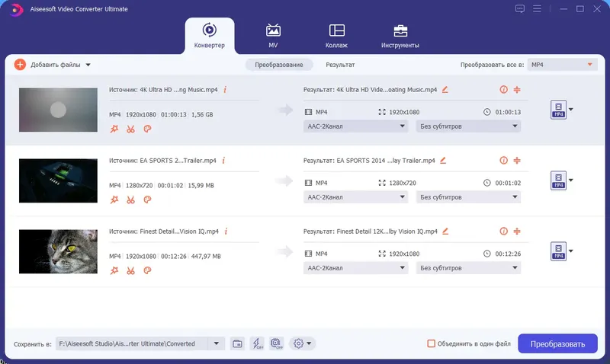This screenshot has width=610, height=364.
Task: Click compress icon for EA SPORTS result
Action: (517, 161)
